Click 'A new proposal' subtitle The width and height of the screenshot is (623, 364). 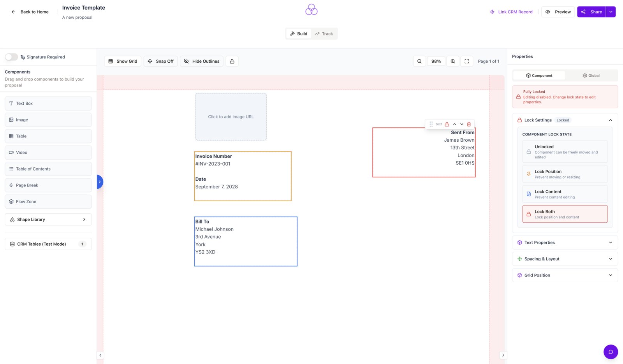click(x=77, y=18)
